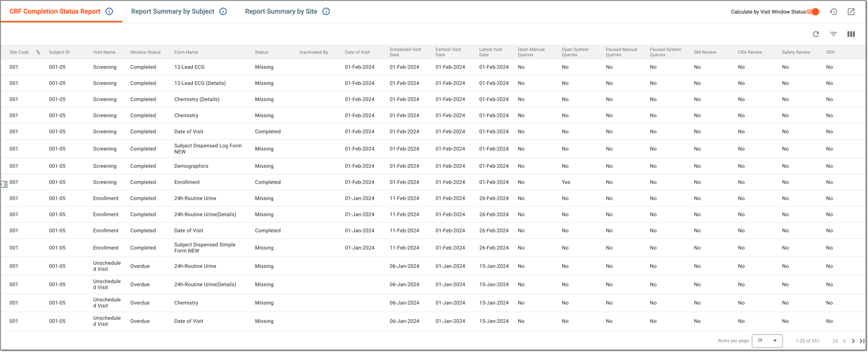Sort by Site Code using arrow icon
Image resolution: width=868 pixels, height=352 pixels.
pos(38,52)
